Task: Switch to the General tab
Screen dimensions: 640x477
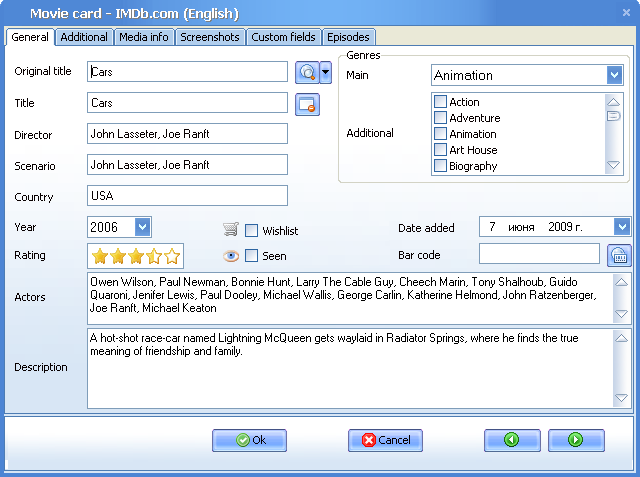Action: pos(30,37)
